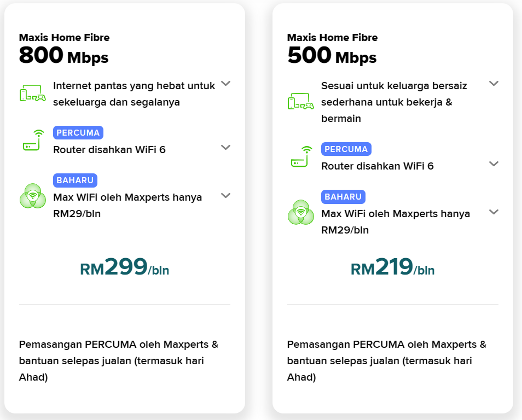Click the RM219/bln price
The width and height of the screenshot is (522, 420).
click(x=392, y=267)
